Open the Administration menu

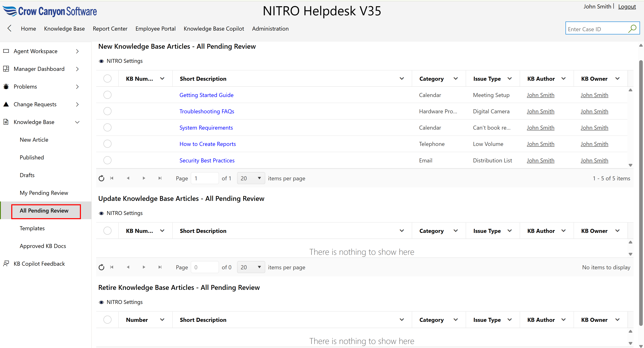coord(270,29)
